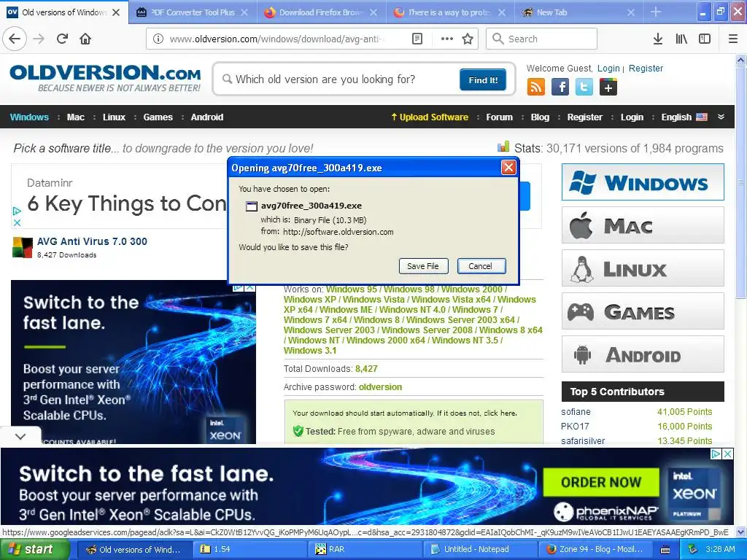Screen dimensions: 747x560
Task: Open the OldVersion Twitter icon
Action: 584,87
